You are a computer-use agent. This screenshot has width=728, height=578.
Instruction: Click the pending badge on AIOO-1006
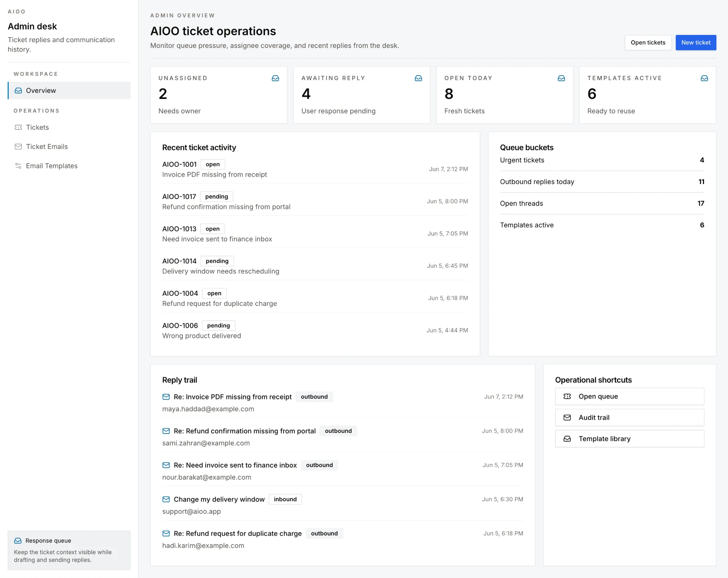[219, 326]
